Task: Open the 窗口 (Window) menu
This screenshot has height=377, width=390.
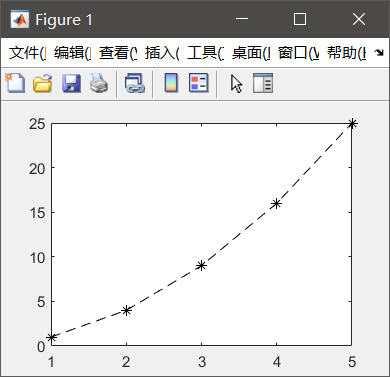Action: [x=298, y=53]
